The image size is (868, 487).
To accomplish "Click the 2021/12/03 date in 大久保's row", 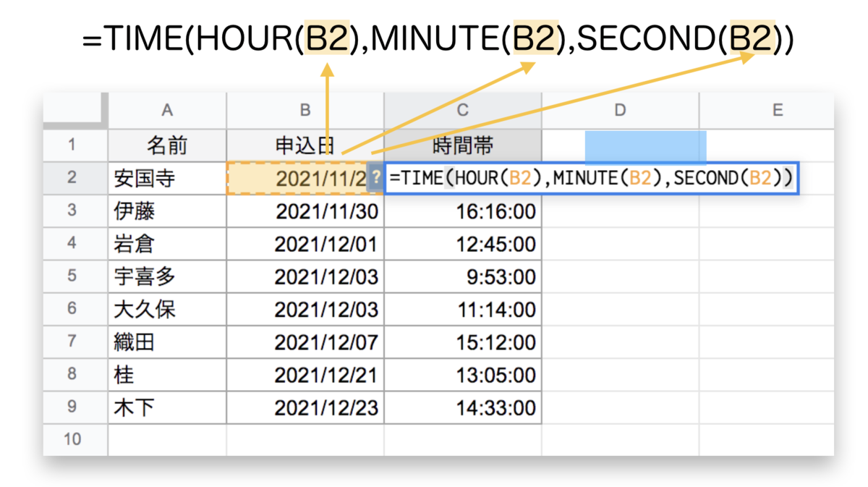I will pos(305,310).
